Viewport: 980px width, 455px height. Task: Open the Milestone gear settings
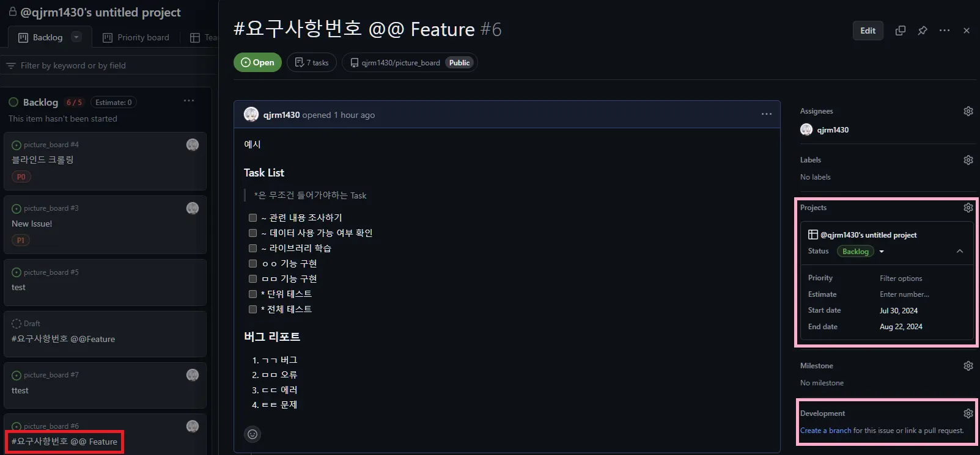coord(968,366)
